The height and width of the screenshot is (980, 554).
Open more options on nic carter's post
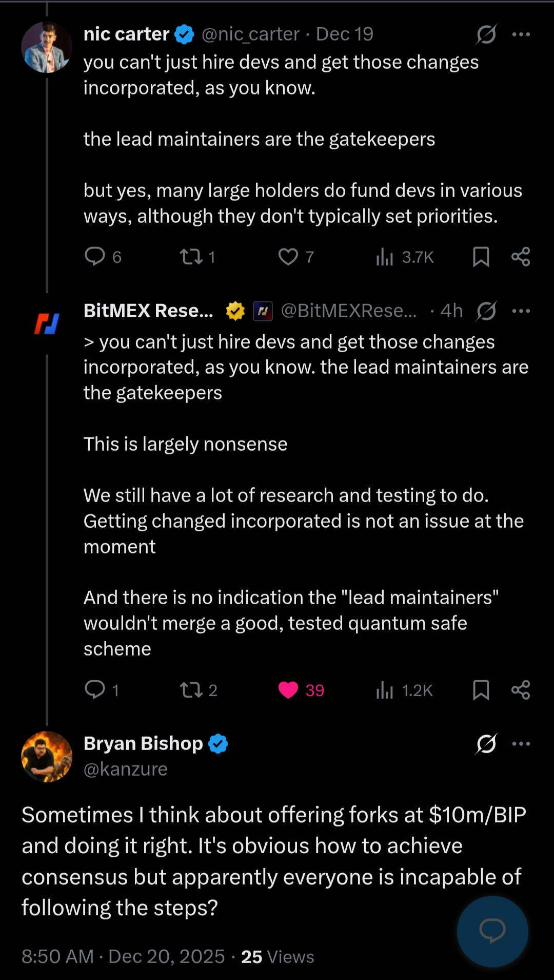[521, 34]
